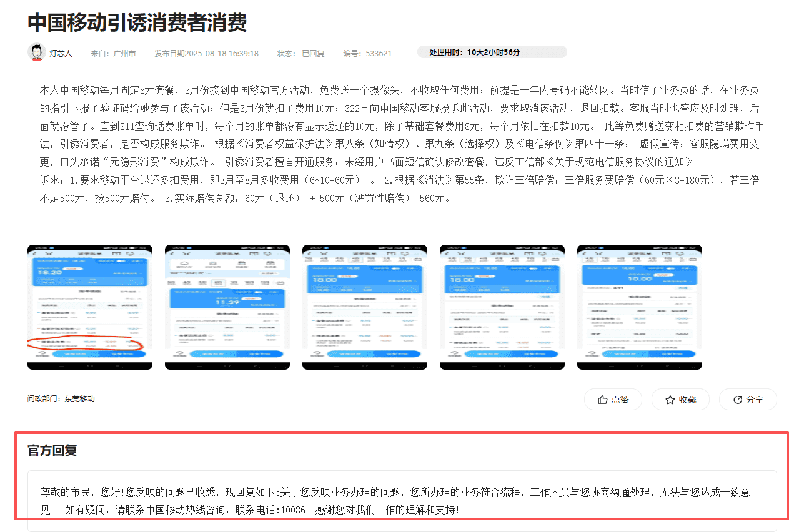Favorite the post with 收藏 star
804x532 pixels.
(x=680, y=400)
